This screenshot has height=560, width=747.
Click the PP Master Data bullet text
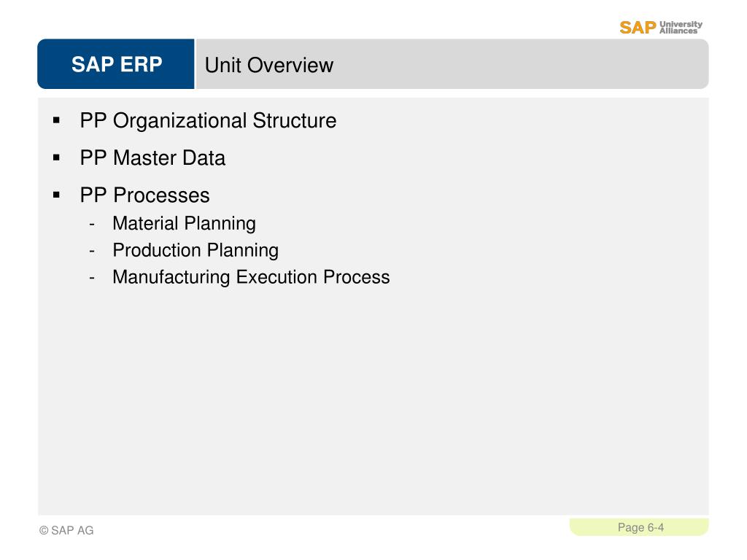(152, 158)
